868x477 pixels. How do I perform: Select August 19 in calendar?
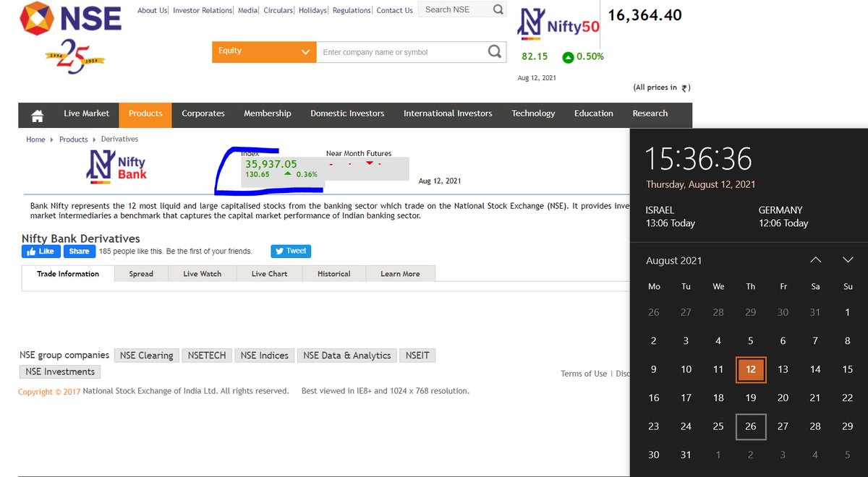(751, 397)
